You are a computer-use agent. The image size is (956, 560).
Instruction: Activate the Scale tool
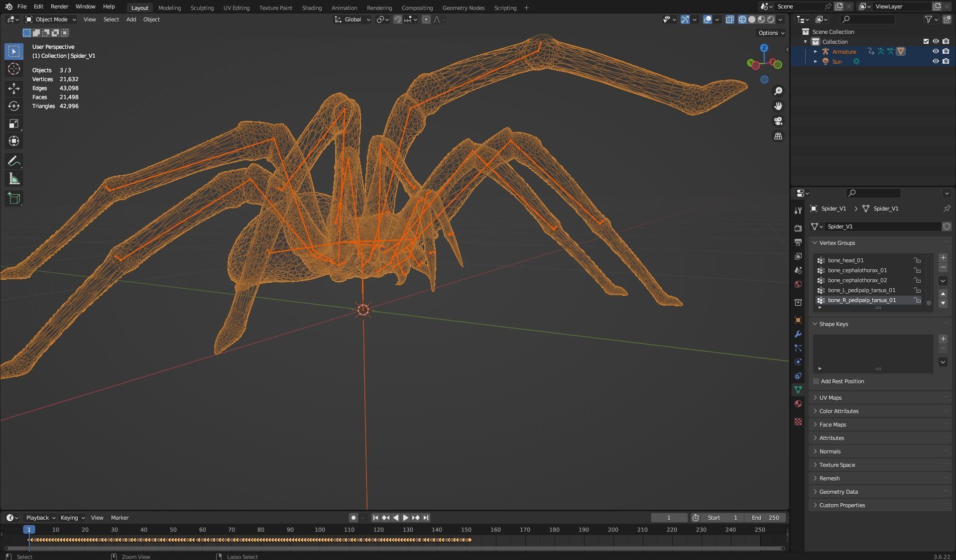point(14,123)
